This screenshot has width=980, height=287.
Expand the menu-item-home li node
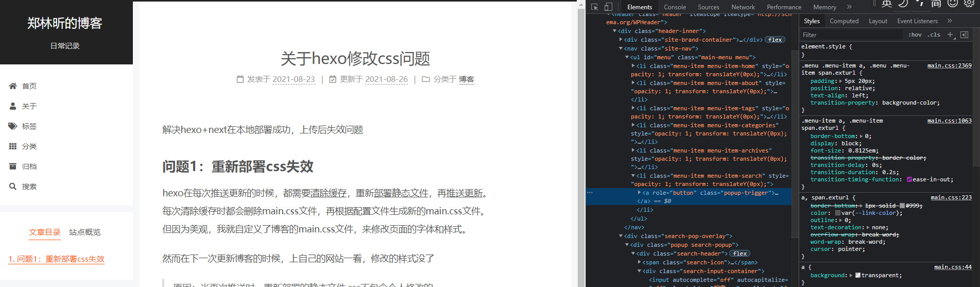tap(633, 66)
